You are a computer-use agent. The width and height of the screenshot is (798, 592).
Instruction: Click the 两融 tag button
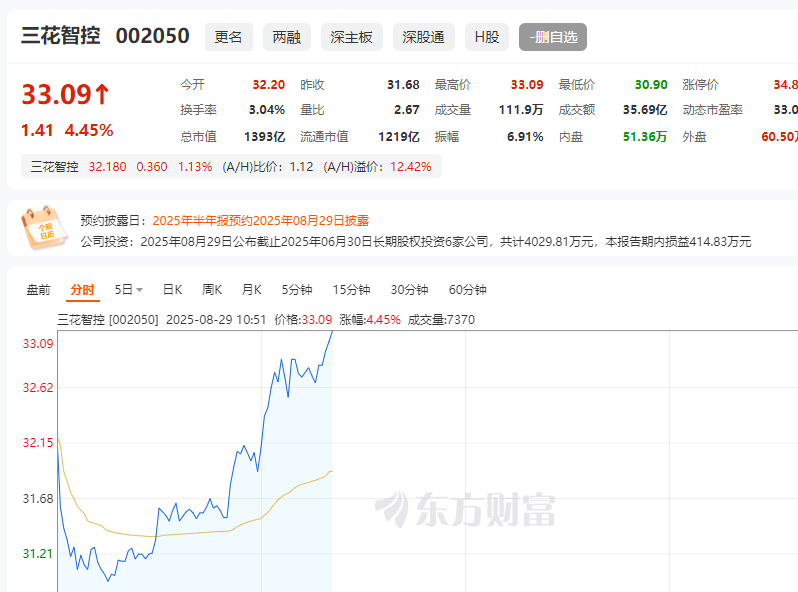tap(287, 37)
